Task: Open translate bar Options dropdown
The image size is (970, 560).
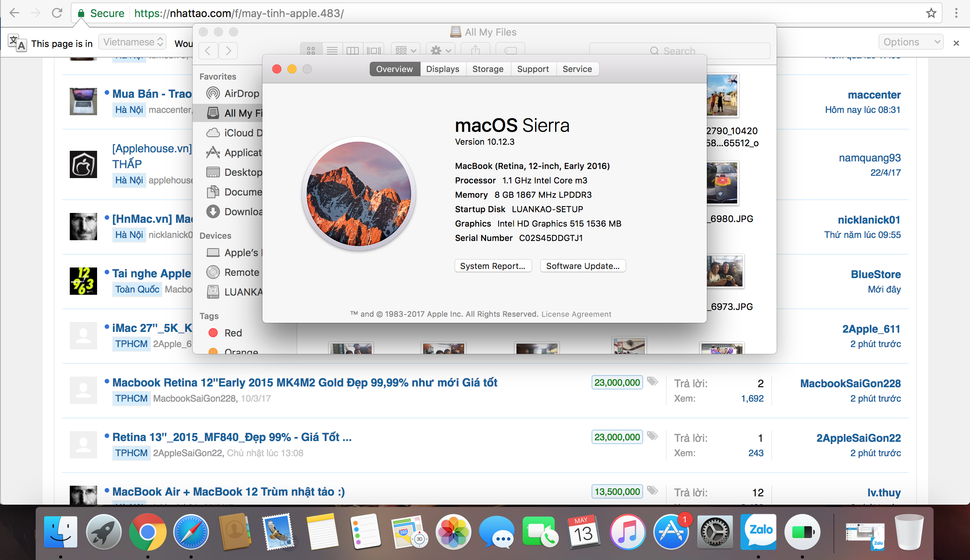Action: (911, 42)
